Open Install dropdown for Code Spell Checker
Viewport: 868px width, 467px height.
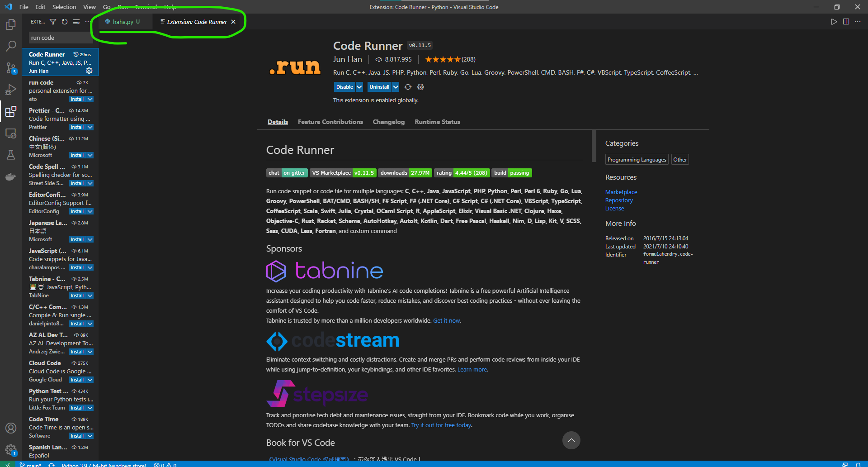tap(90, 183)
